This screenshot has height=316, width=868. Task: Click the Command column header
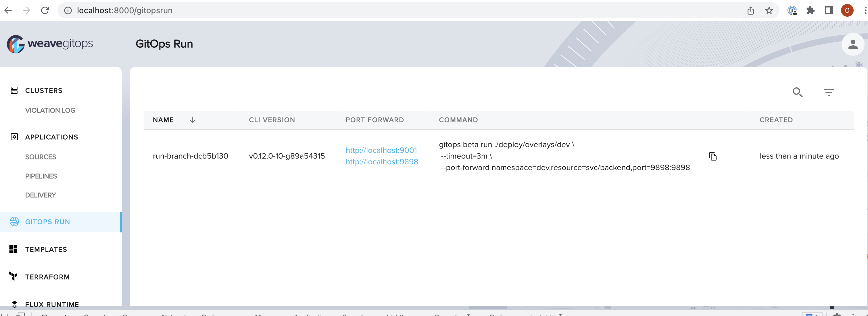pos(458,120)
